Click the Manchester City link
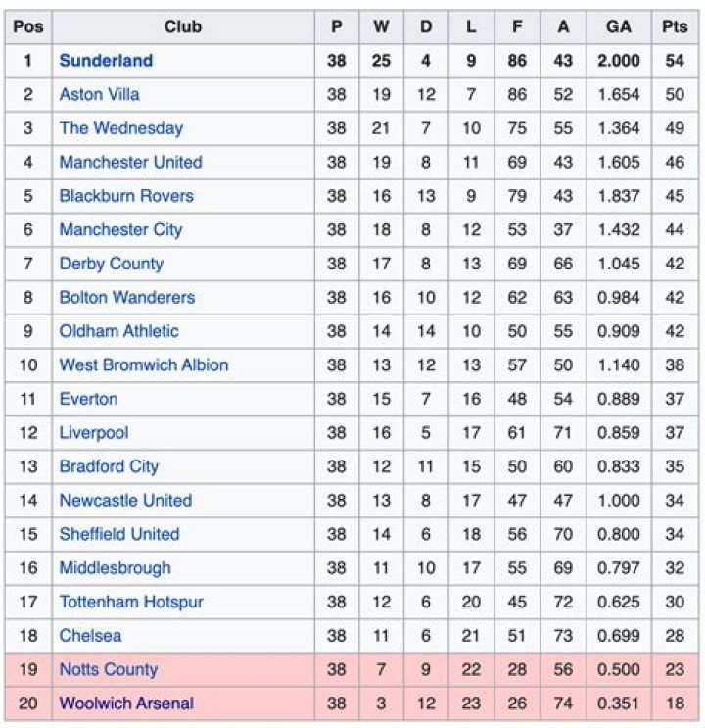This screenshot has height=728, width=705. (x=120, y=230)
